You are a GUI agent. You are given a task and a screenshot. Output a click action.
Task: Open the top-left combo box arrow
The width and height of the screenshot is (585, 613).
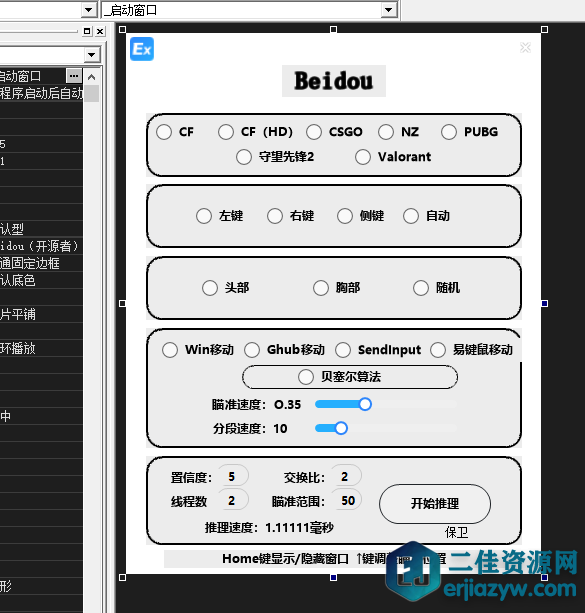[x=89, y=10]
